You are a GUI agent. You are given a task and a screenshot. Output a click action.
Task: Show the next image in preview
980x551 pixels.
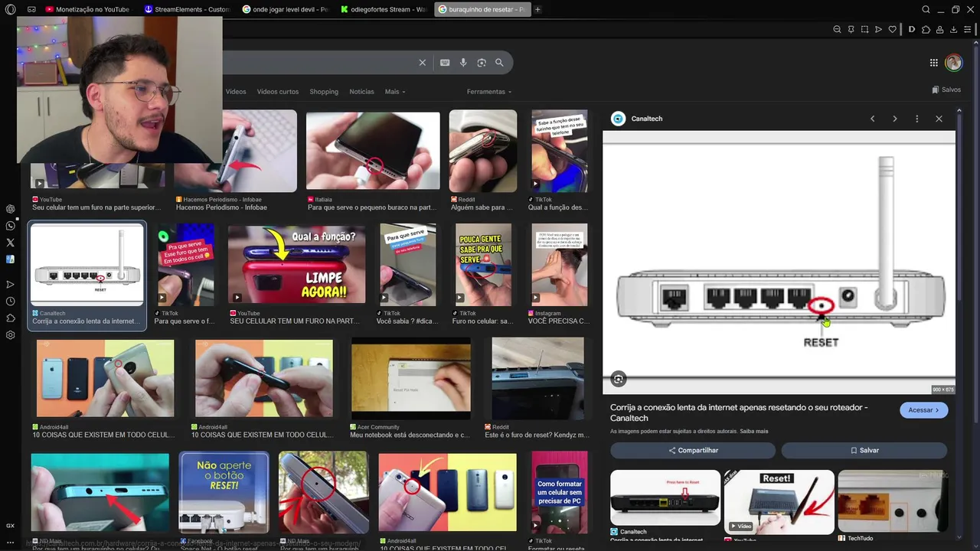(x=894, y=119)
